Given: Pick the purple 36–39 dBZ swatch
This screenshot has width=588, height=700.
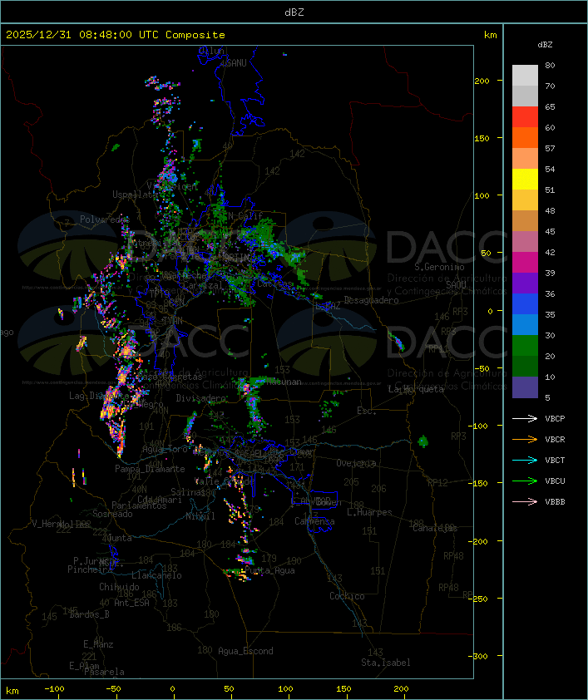Looking at the screenshot, I should 525,283.
